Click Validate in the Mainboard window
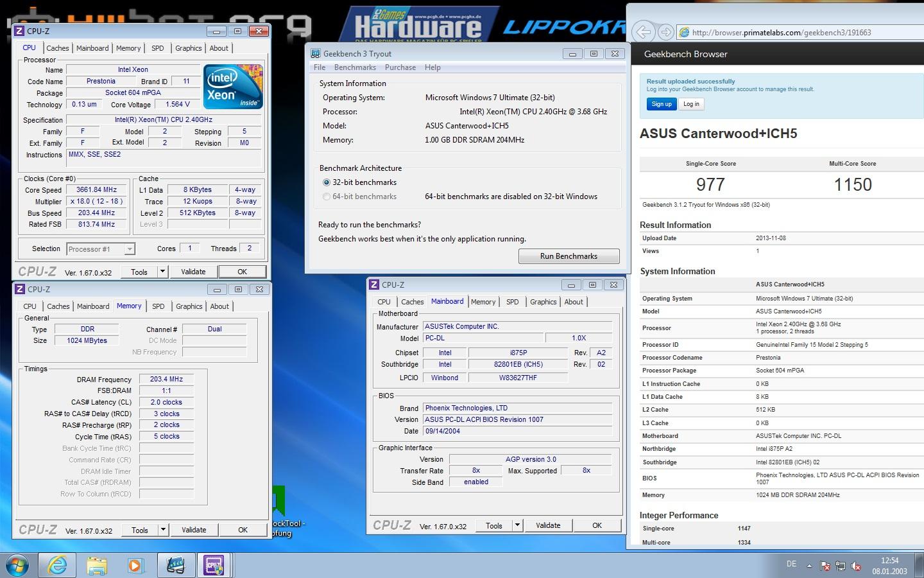 [548, 525]
